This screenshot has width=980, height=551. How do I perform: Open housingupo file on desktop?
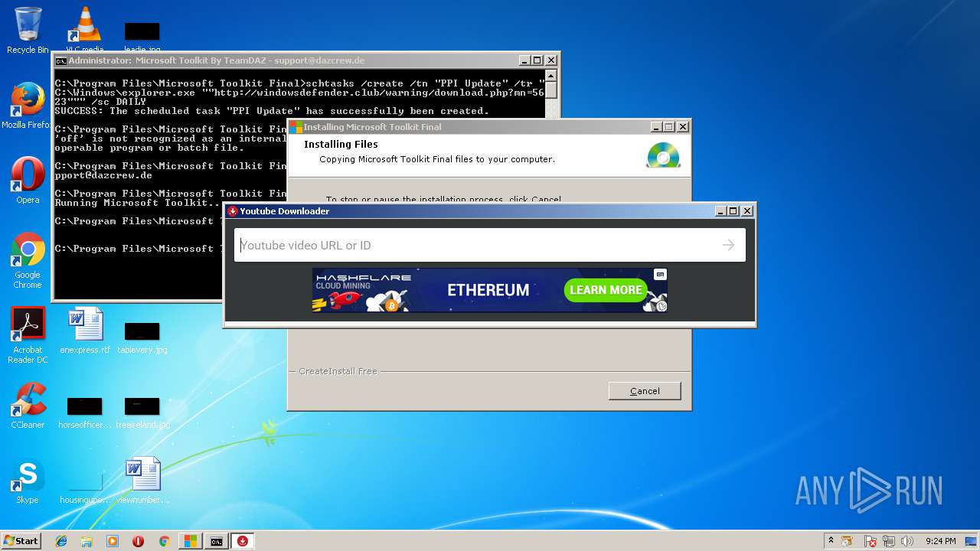[85, 487]
